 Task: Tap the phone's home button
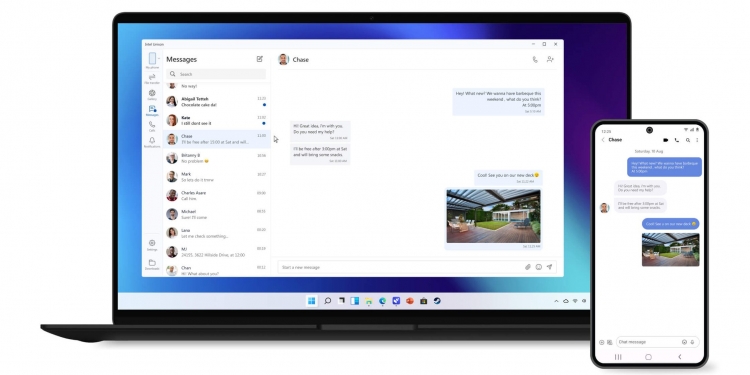649,357
